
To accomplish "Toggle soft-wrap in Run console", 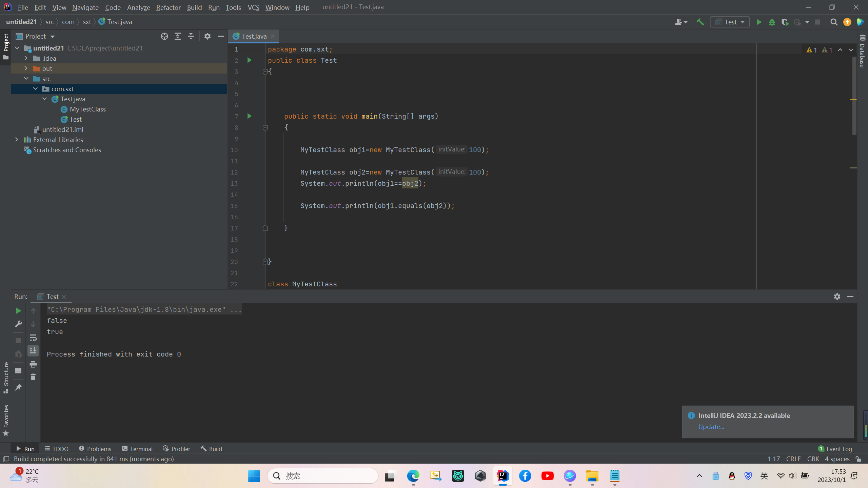I will (33, 338).
